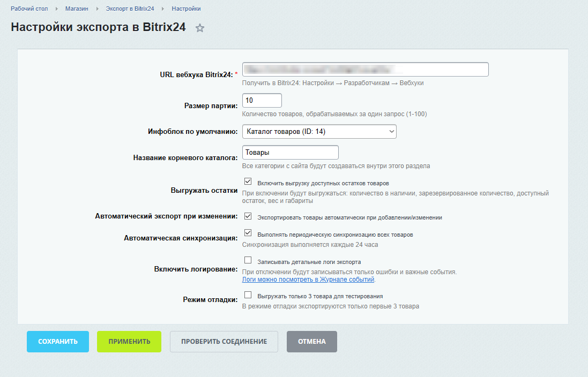Screen dimensions: 588x377
Task: Click label 'Экспортировать товары автоматически при добавлении/изменении'
Action: [350, 217]
